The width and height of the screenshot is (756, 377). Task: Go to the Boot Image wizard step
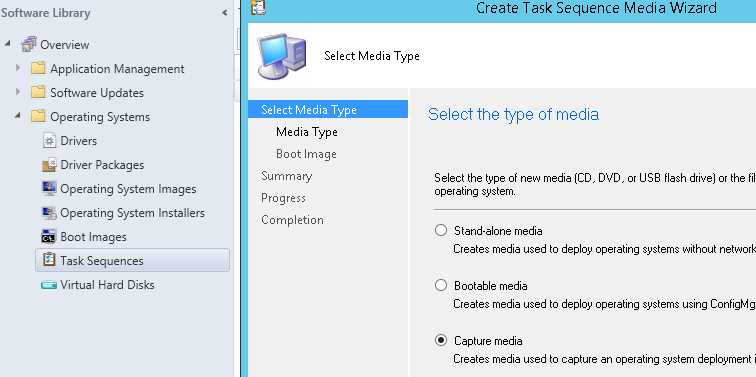[306, 154]
